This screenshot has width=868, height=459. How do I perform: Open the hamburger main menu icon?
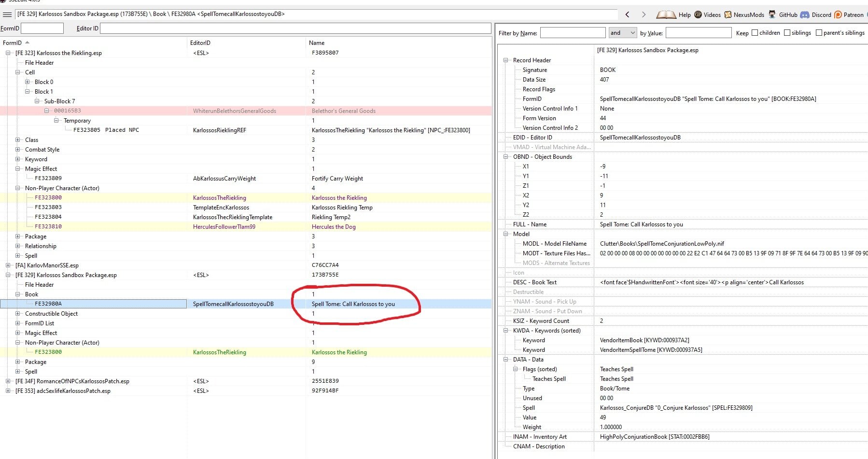[7, 14]
